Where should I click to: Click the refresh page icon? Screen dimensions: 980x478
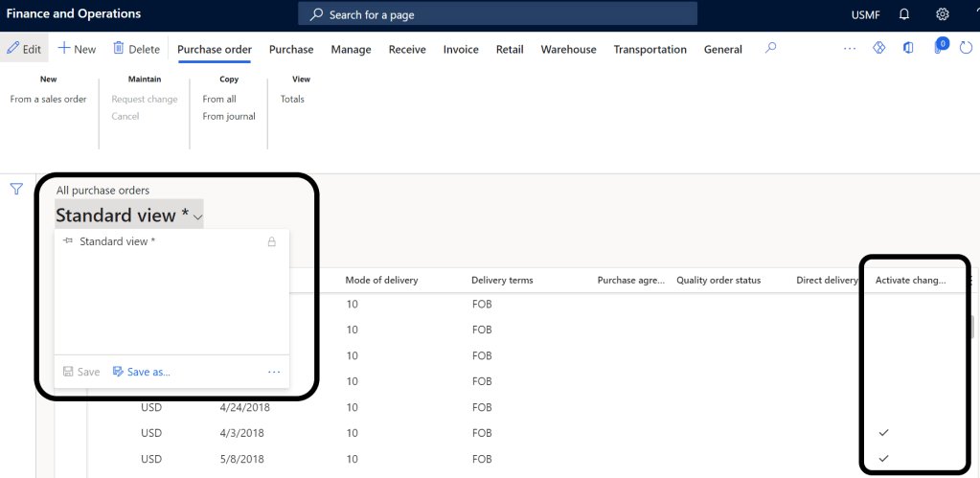(966, 49)
